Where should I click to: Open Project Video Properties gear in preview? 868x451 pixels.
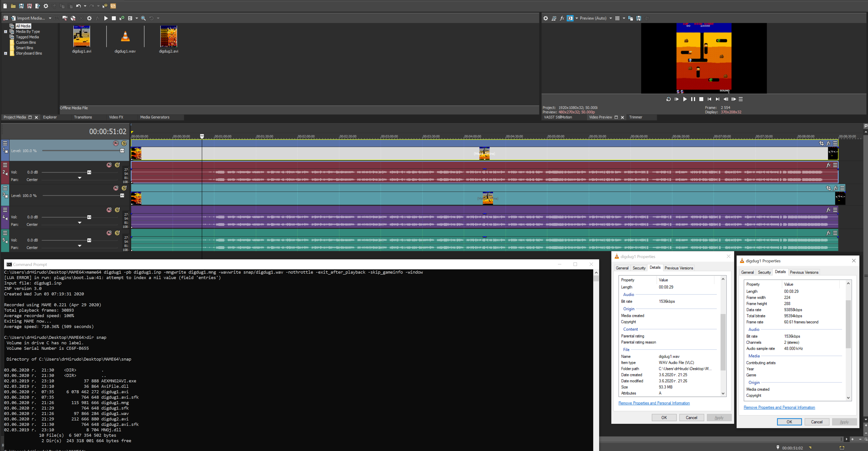point(545,18)
